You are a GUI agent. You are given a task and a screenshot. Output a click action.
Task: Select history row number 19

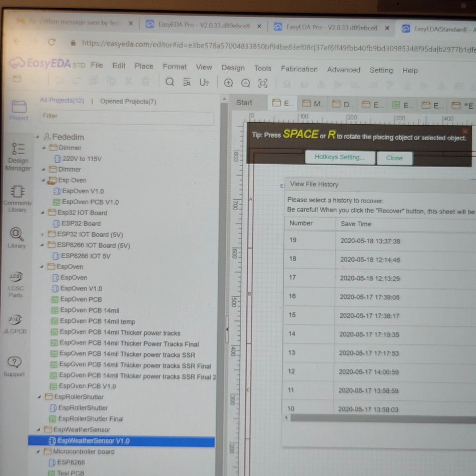pos(380,241)
